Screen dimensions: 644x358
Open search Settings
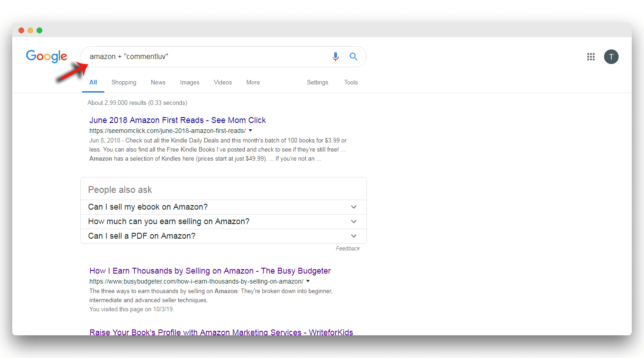pos(317,83)
